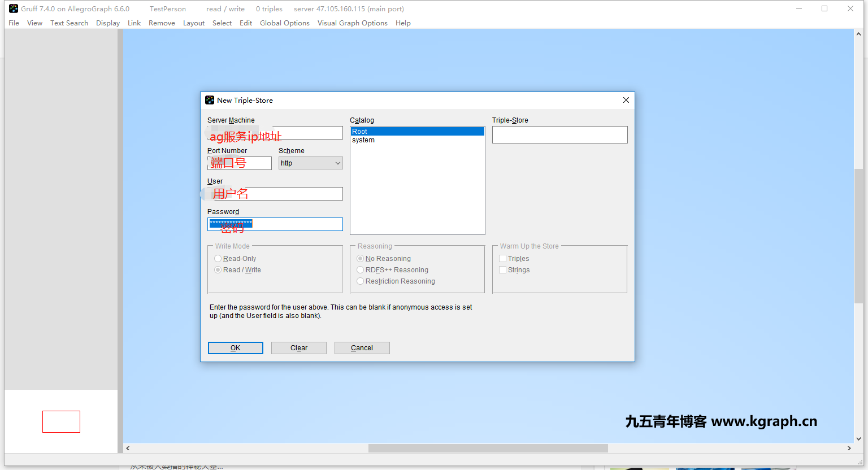Click the horizontal scrollbar left arrow
The image size is (868, 470).
(x=128, y=448)
